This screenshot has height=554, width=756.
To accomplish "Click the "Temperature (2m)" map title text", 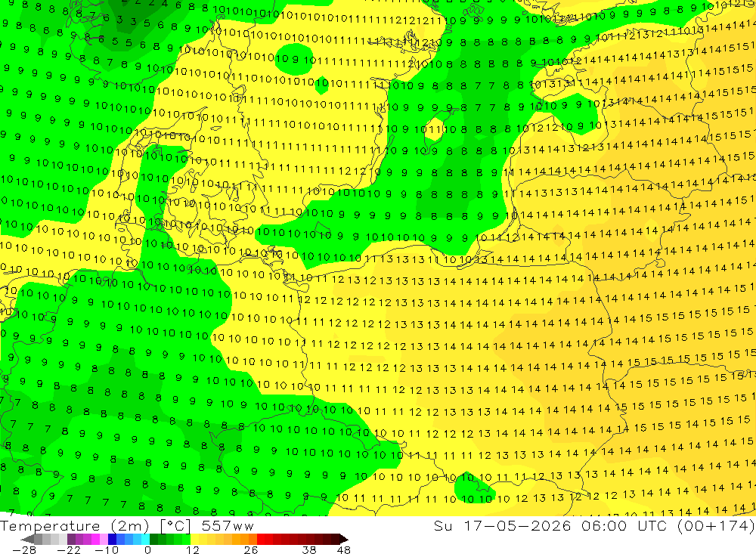I will click(74, 526).
